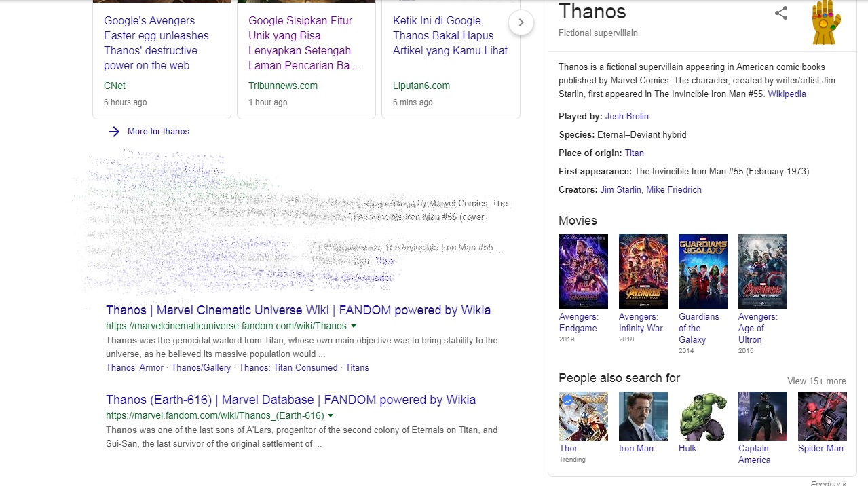The image size is (868, 486).
Task: Click the marvelcinematicuniverse.fandom.com green URL
Action: point(226,326)
